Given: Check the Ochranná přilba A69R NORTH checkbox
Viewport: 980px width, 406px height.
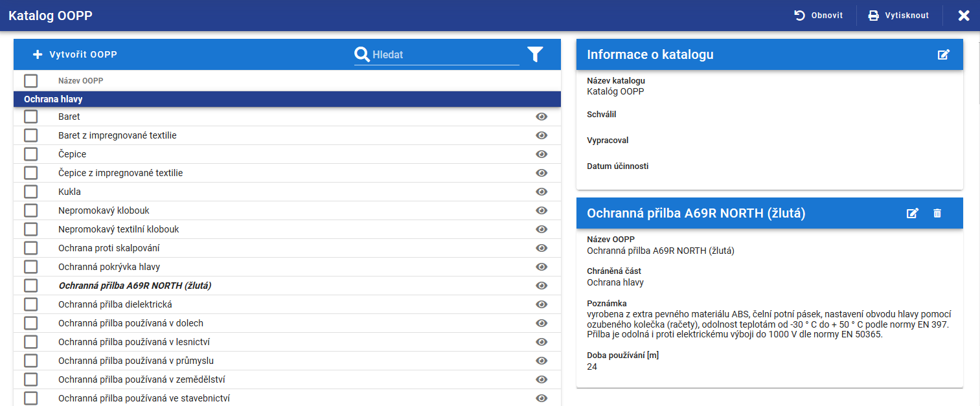Looking at the screenshot, I should click(x=31, y=286).
